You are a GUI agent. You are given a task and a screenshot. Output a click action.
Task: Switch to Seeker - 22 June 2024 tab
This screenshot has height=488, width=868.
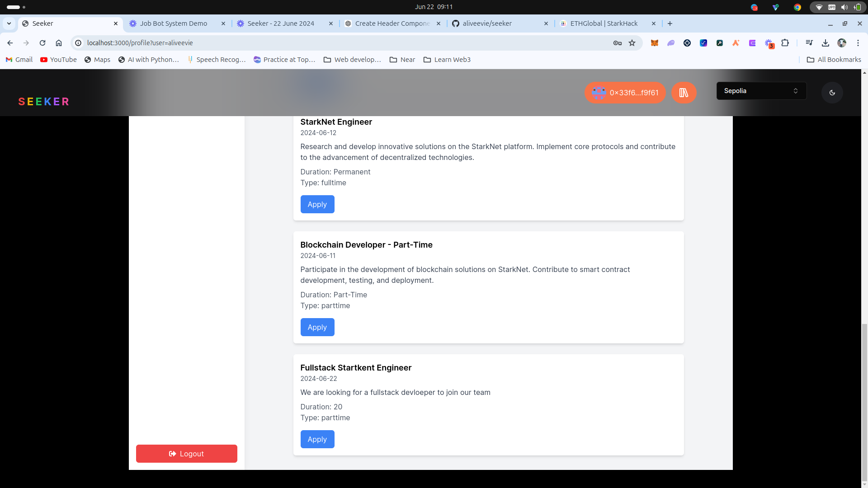[x=281, y=23]
